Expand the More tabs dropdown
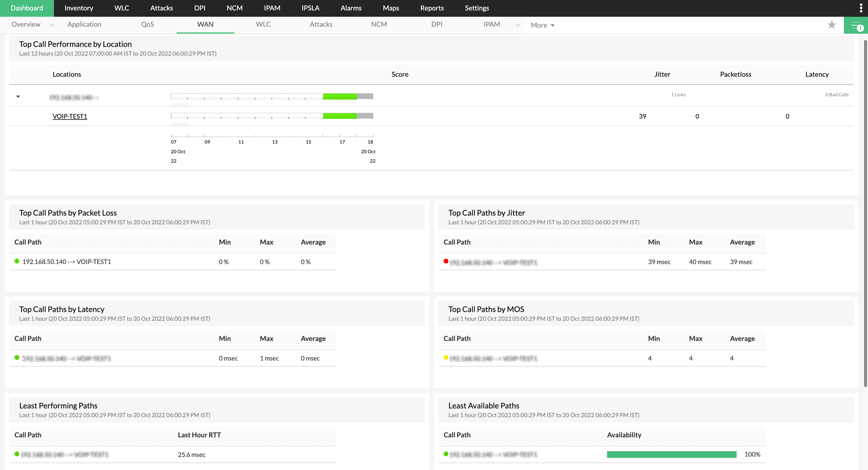 tap(542, 25)
